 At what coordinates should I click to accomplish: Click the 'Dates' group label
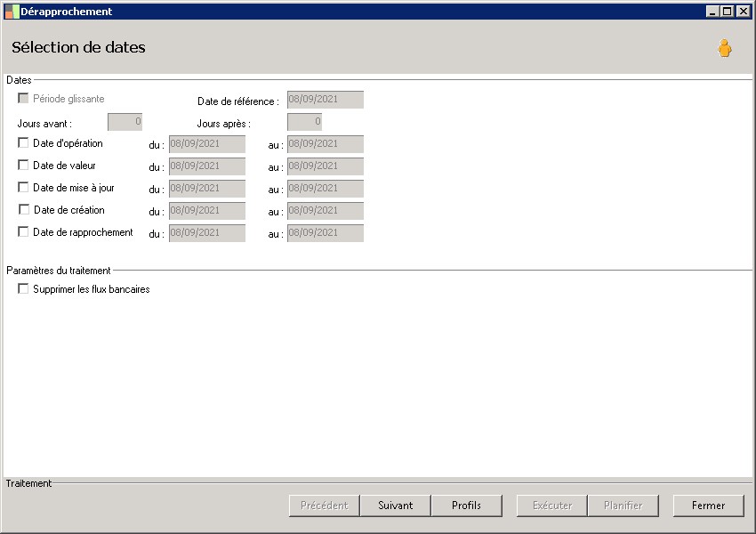(19, 80)
